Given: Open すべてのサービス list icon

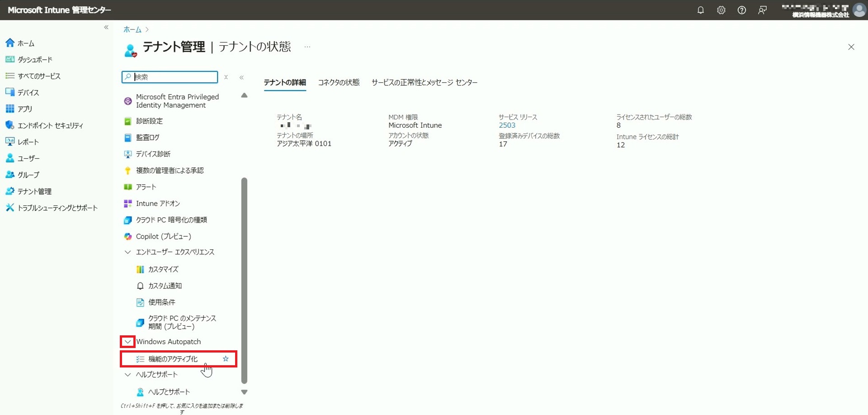Looking at the screenshot, I should click(10, 76).
